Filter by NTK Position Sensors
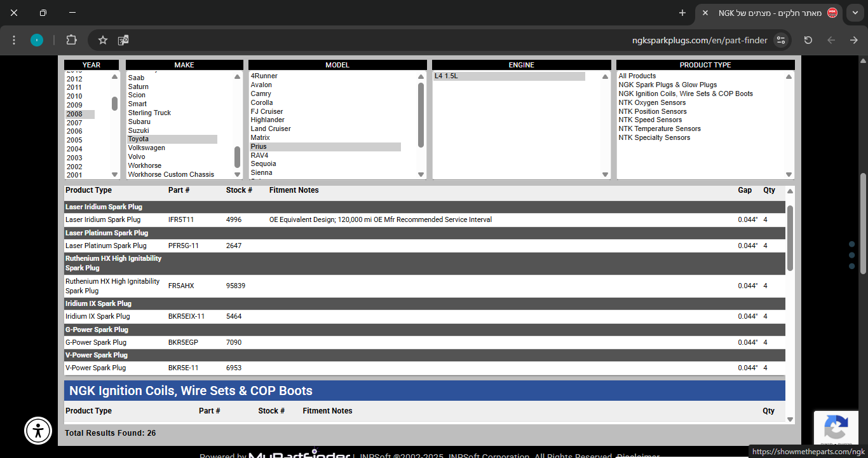The width and height of the screenshot is (868, 458). pyautogui.click(x=653, y=111)
